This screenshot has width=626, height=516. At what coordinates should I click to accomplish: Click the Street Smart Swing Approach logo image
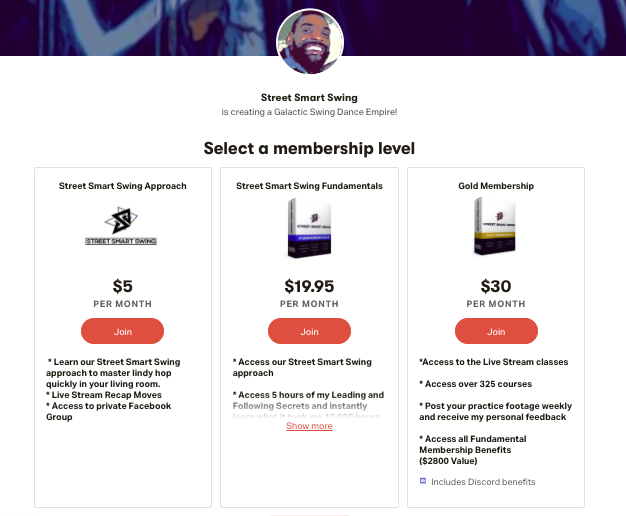tap(123, 227)
